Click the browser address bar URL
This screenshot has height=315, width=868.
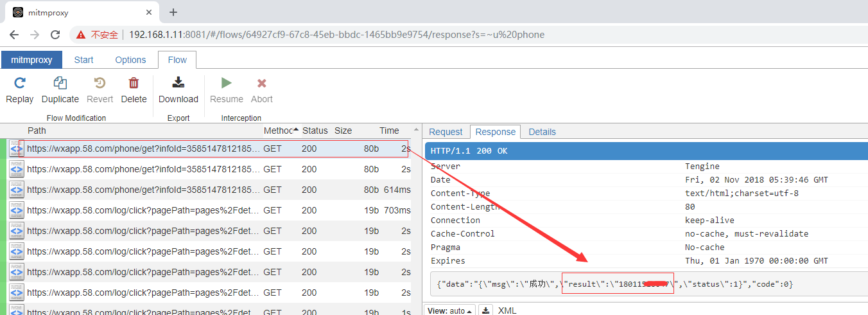pyautogui.click(x=336, y=35)
